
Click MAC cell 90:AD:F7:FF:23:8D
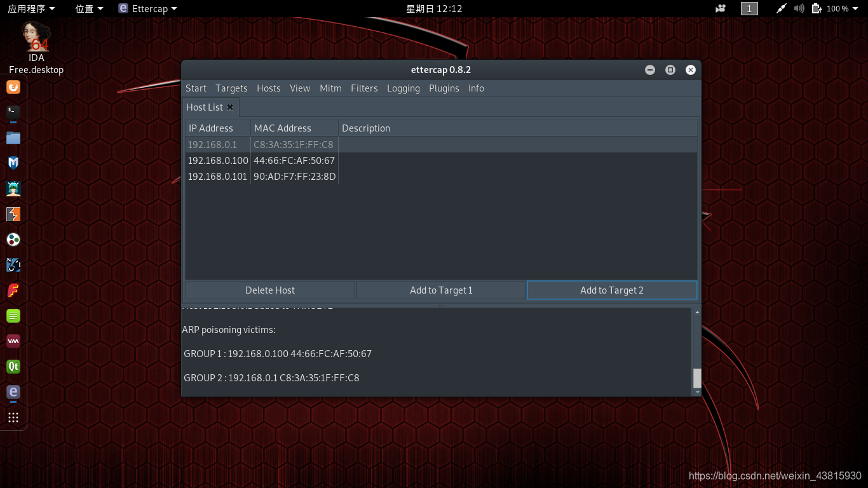(x=295, y=177)
